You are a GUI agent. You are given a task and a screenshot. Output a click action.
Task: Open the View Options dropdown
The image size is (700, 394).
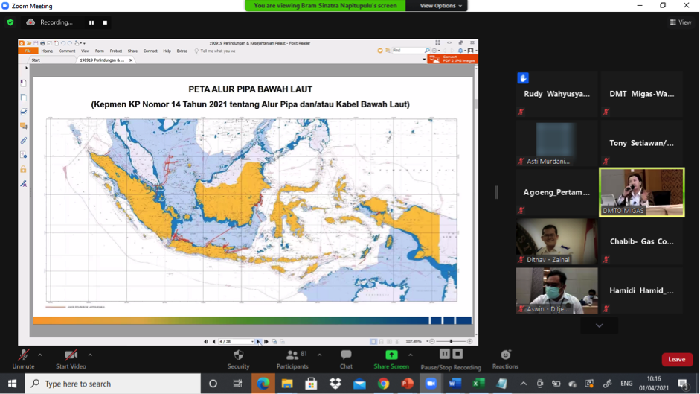[x=440, y=5]
